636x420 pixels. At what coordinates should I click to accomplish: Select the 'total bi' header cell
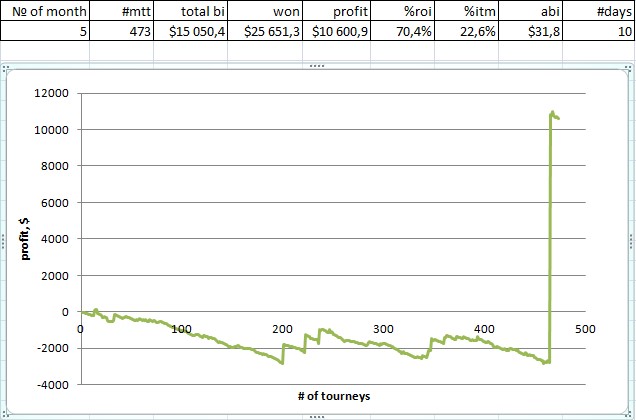pyautogui.click(x=191, y=11)
